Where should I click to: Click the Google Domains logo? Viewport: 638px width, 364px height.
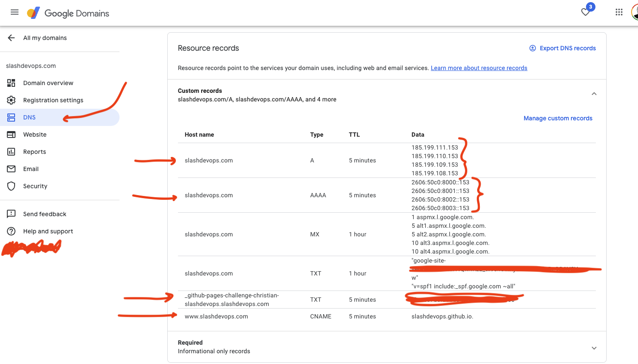[x=68, y=13]
